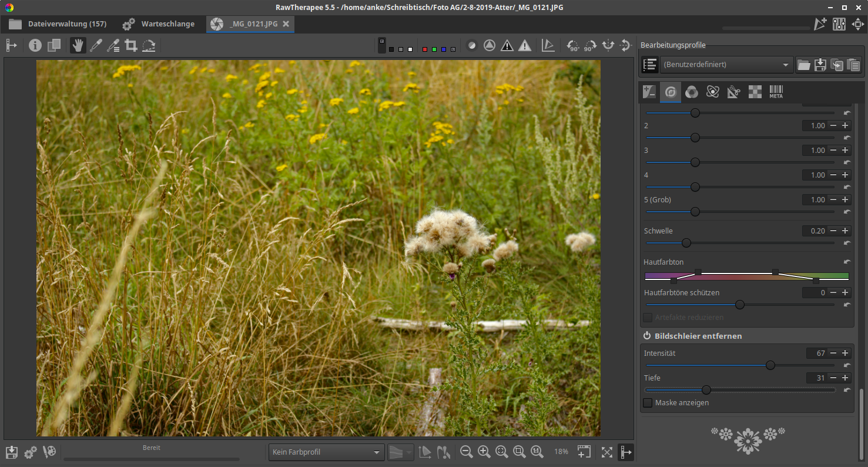Zoom in on the image preview
868x467 pixels.
484,452
